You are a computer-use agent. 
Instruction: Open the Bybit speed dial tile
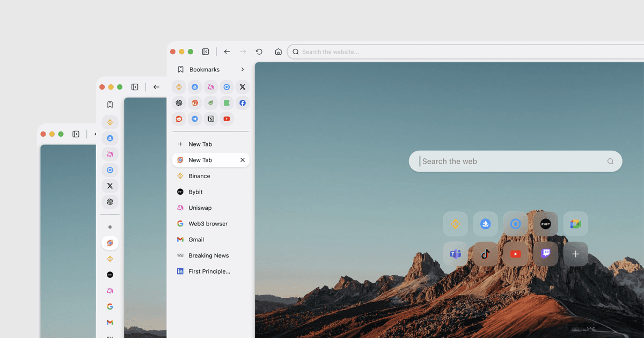point(546,224)
